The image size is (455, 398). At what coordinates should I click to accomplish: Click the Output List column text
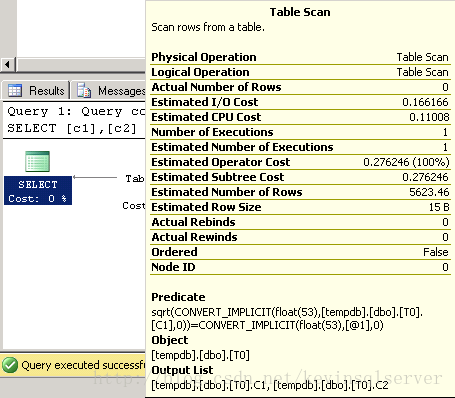pos(270,385)
